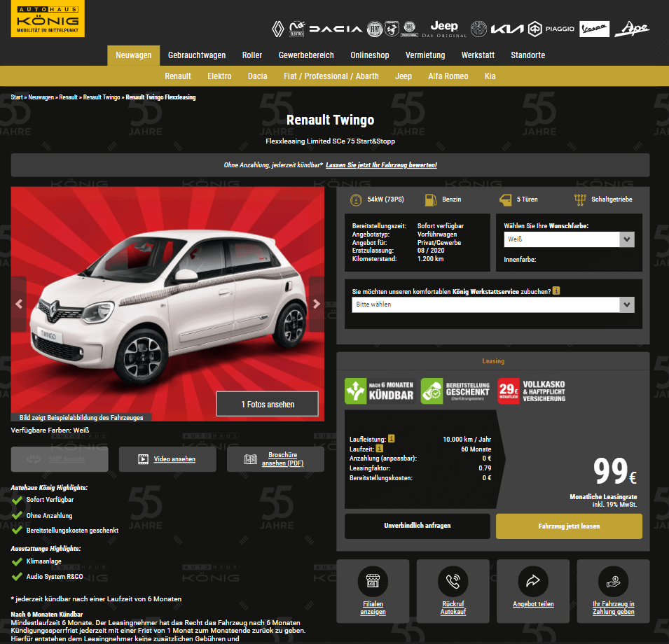
Task: Click the Dacia brand logo
Action: [336, 29]
